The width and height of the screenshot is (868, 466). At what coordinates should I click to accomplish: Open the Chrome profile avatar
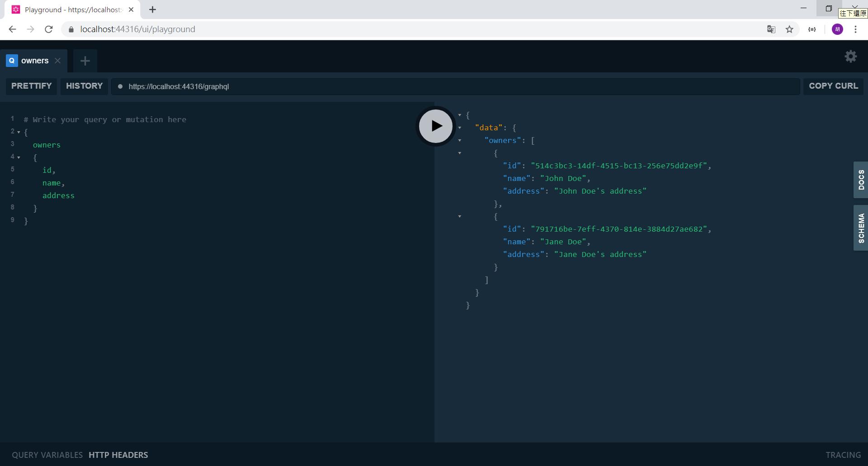(837, 29)
